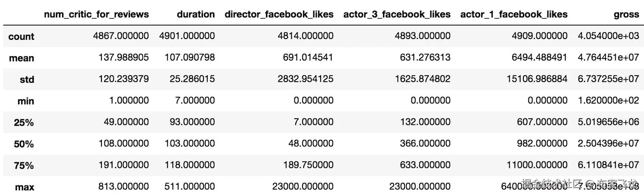This screenshot has width=644, height=196.
Task: Select the max critic reviews value 813.000000
Action: pyautogui.click(x=123, y=186)
